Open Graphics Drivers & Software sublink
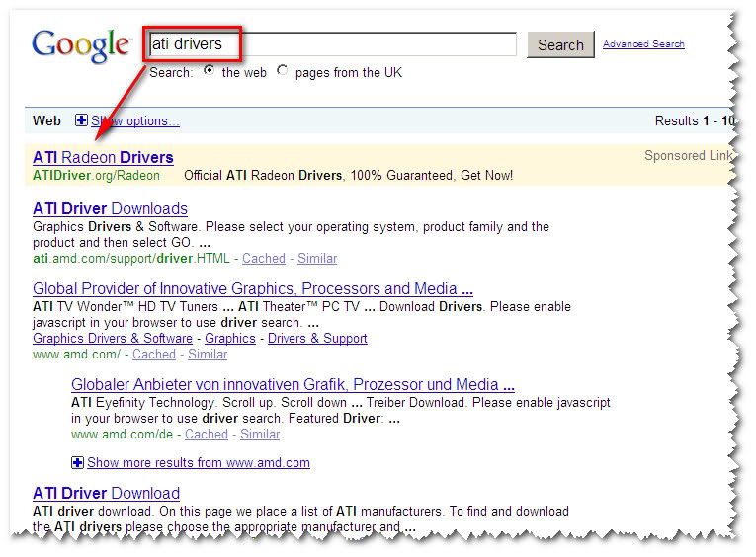Image resolution: width=756 pixels, height=557 pixels. (x=112, y=338)
